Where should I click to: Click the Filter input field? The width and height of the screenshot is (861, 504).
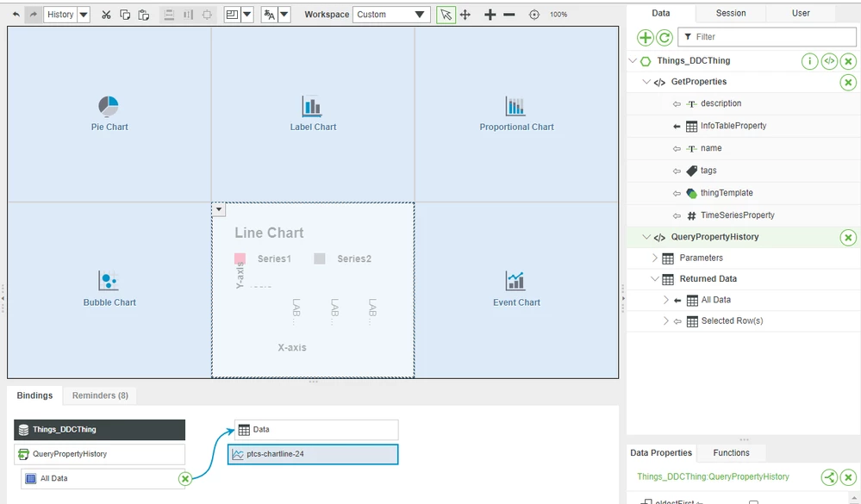pos(767,37)
